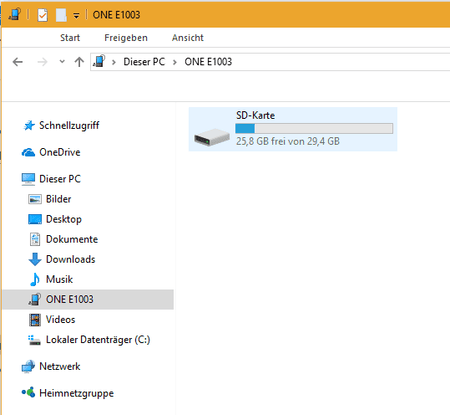The width and height of the screenshot is (450, 415).
Task: Switch to the Ansicht ribbon tab
Action: tap(188, 38)
